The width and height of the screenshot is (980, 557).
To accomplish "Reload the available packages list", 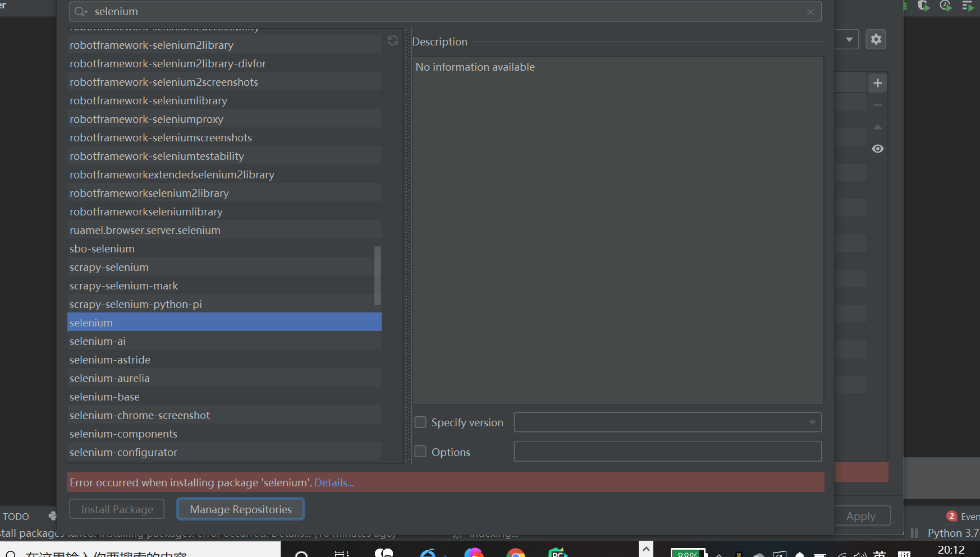I will pos(393,40).
